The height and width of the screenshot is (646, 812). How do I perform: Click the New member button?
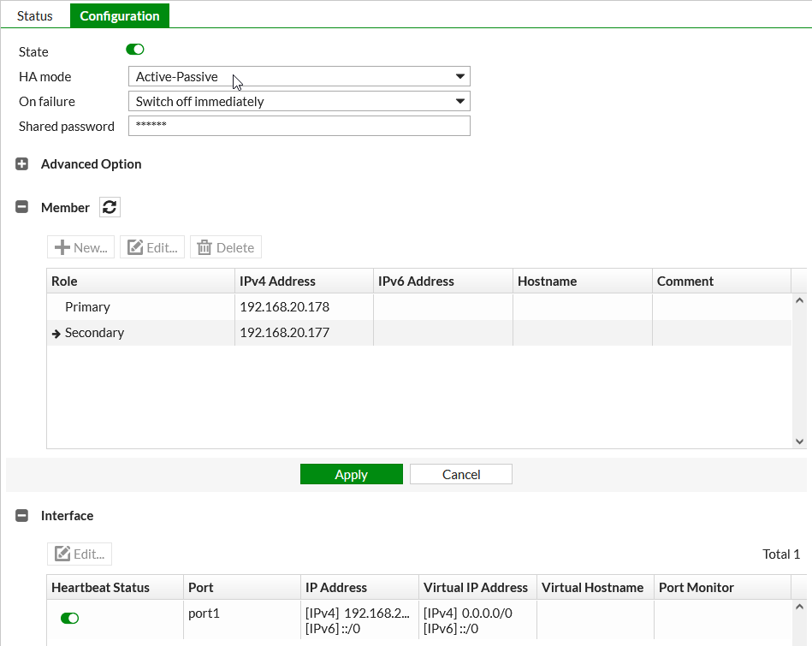(x=80, y=247)
